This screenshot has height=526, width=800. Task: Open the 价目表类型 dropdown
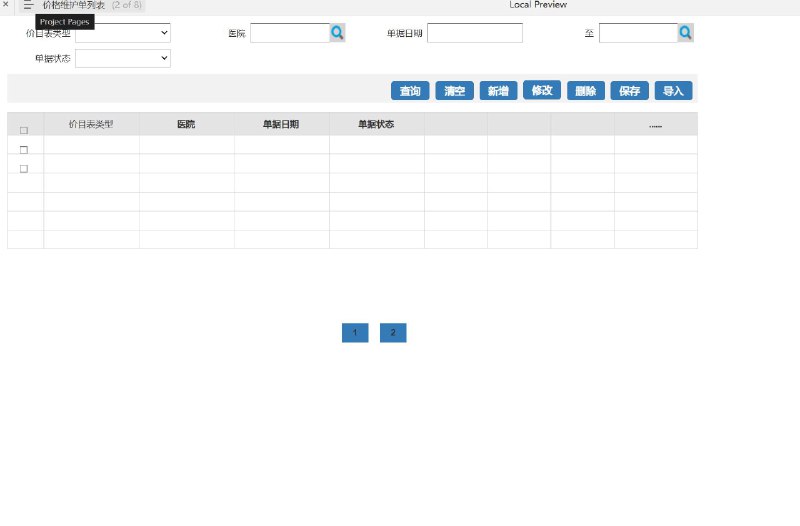click(x=123, y=33)
